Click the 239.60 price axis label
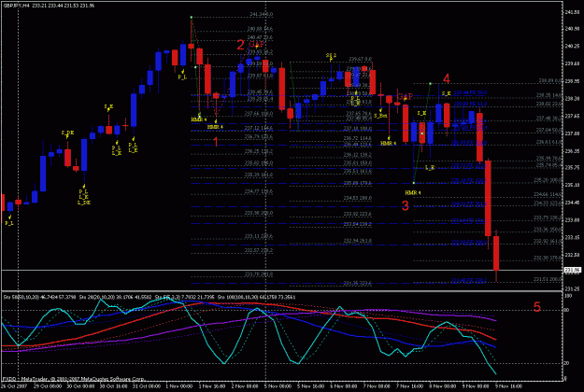Image resolution: width=584 pixels, height=392 pixels. 572,63
